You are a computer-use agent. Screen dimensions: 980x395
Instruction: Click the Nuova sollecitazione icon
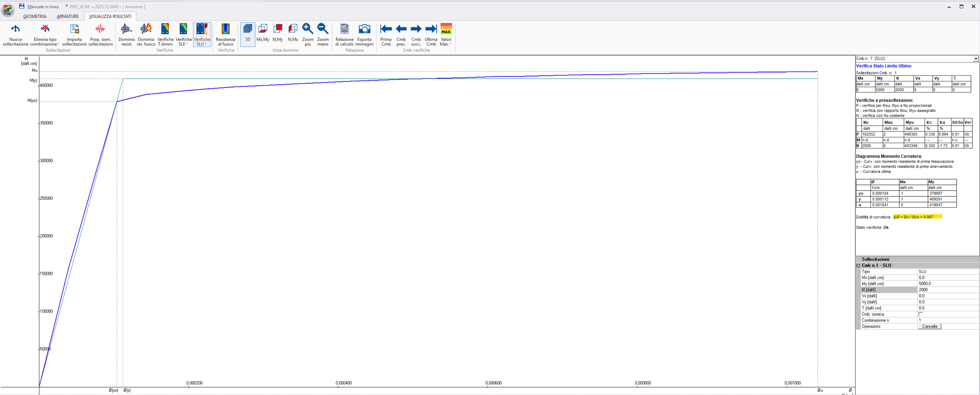click(15, 29)
